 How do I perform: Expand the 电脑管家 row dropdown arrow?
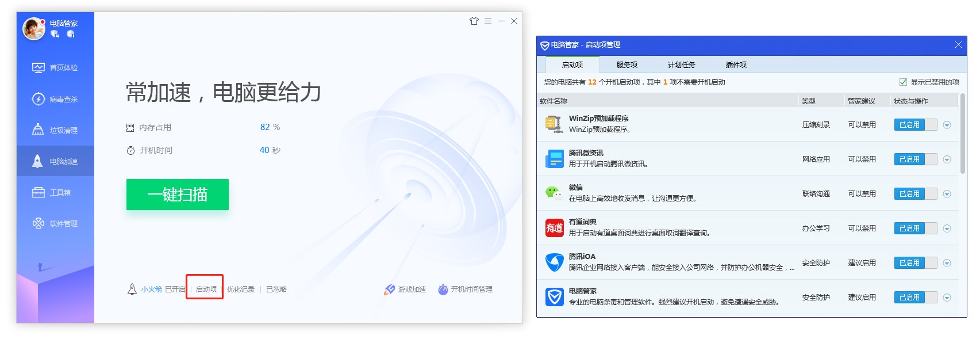pyautogui.click(x=947, y=298)
